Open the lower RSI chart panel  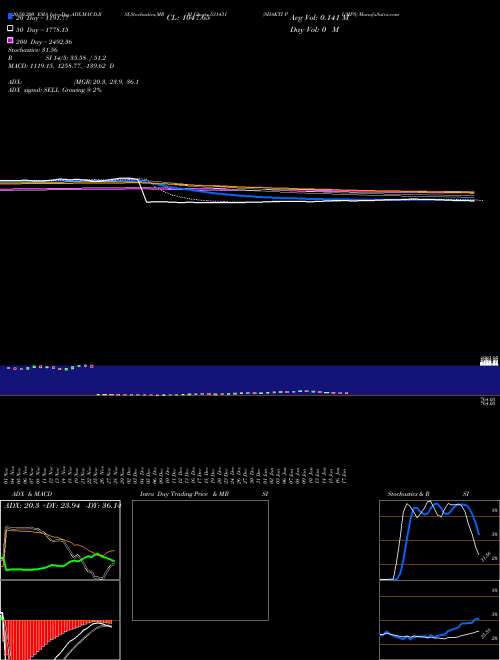[439, 620]
